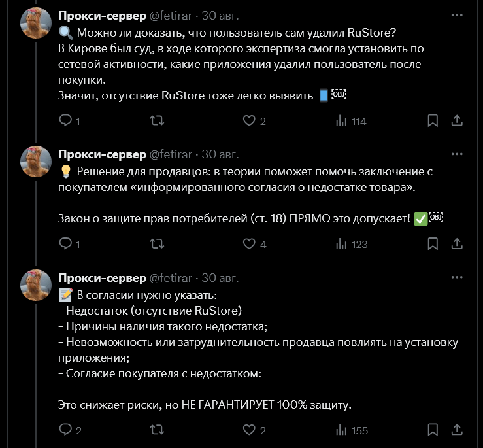Open the 30 авг. timestamp on third tweet
The height and width of the screenshot is (448, 483).
[x=220, y=278]
